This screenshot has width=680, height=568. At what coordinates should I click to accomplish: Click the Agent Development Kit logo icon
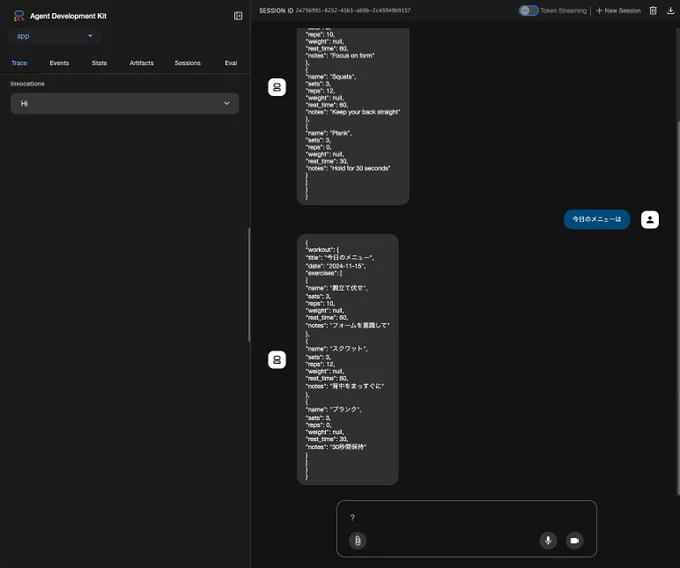tap(19, 16)
